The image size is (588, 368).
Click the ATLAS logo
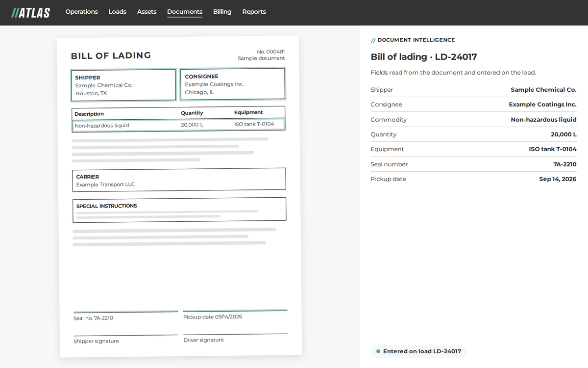tap(30, 12)
